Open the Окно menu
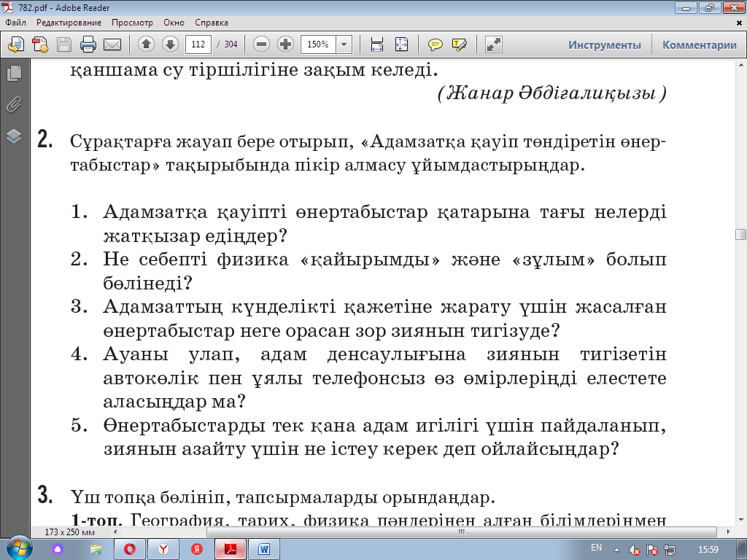Screen dimensions: 747x560 click(174, 23)
